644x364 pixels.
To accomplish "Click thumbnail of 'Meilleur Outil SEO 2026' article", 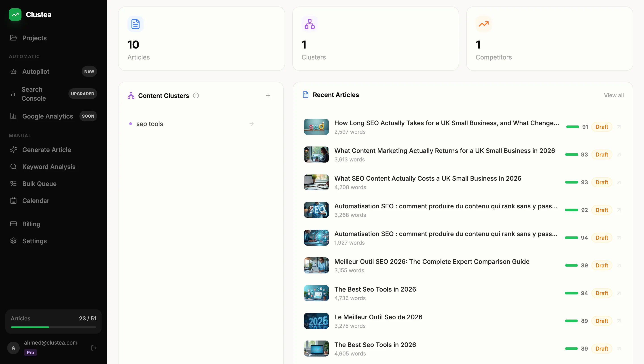I will pos(316,265).
